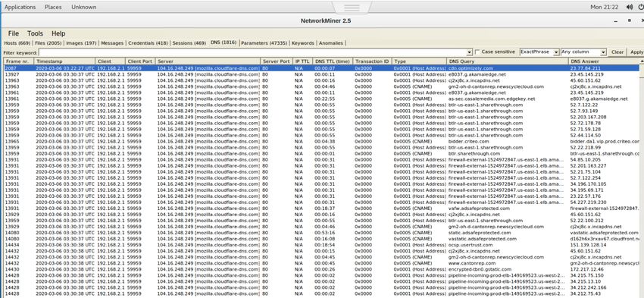Sort by the DNS Answer column header
Viewport: 644px width, 298px height.
(604, 61)
